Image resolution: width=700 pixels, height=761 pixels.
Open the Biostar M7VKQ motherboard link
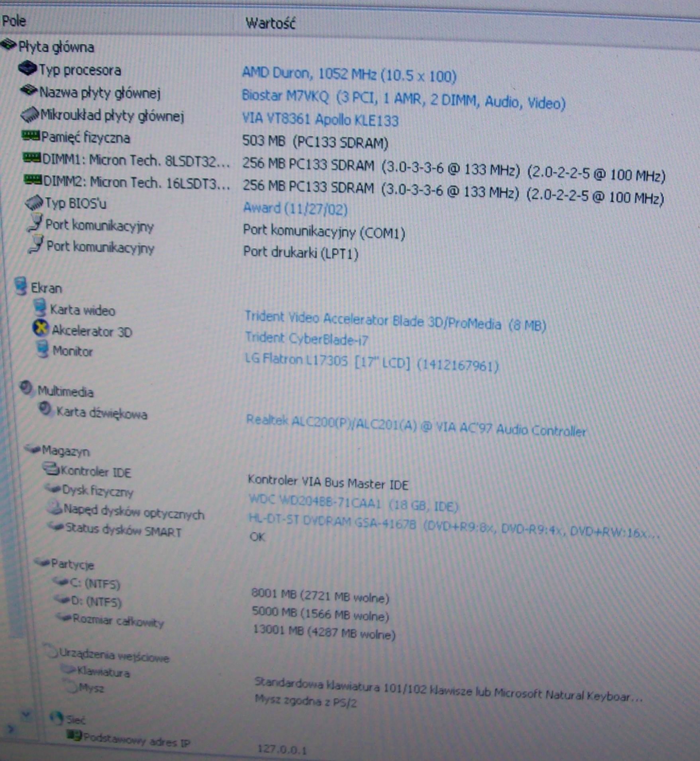[404, 99]
